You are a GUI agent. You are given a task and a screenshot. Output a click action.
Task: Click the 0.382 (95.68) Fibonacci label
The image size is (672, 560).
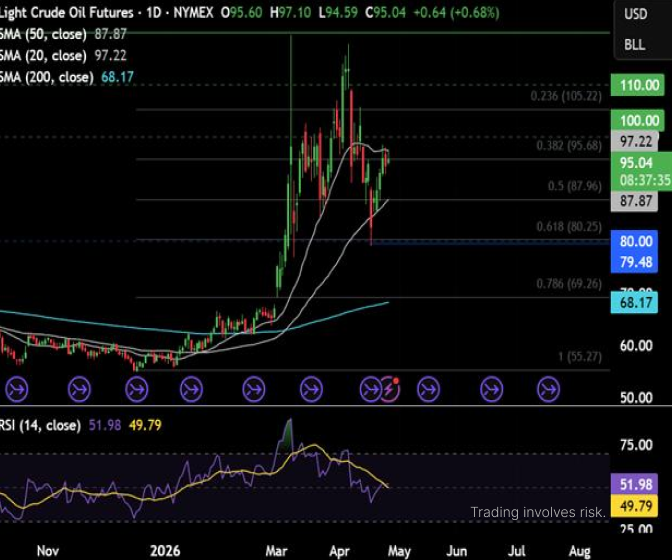[569, 146]
